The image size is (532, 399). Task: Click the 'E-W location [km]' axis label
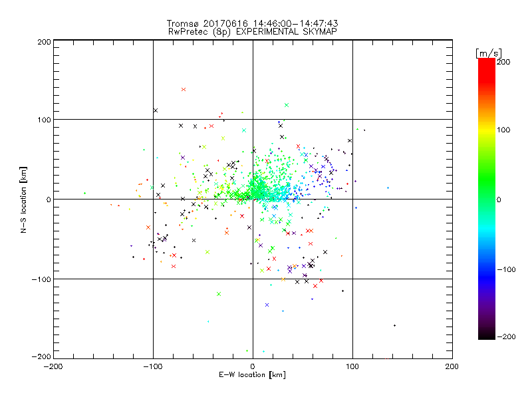[252, 374]
